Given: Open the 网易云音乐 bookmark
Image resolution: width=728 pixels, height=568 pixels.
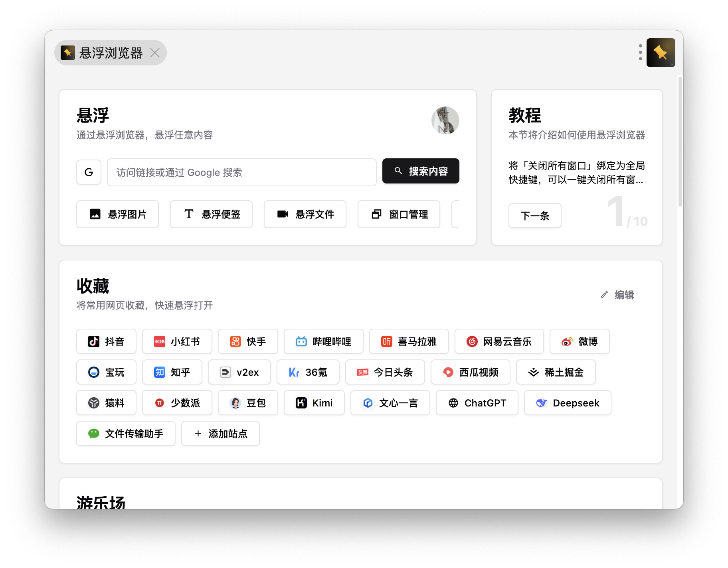Looking at the screenshot, I should point(499,341).
